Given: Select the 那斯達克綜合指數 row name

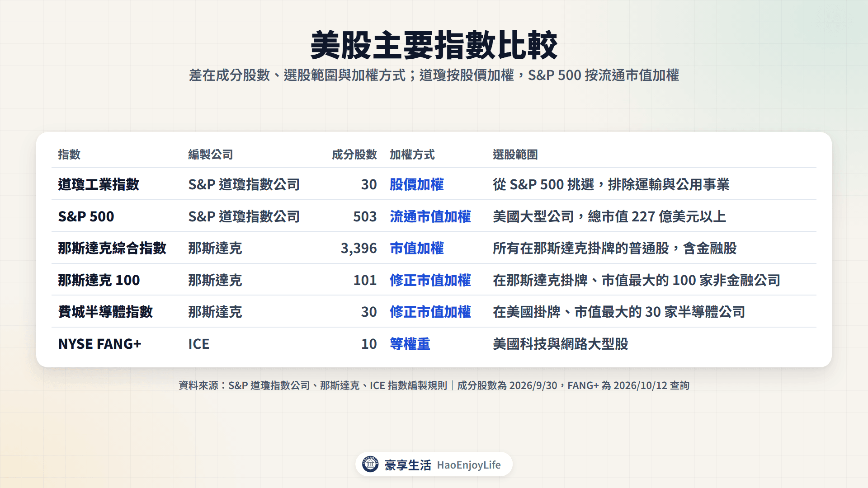Looking at the screenshot, I should pyautogui.click(x=112, y=248).
